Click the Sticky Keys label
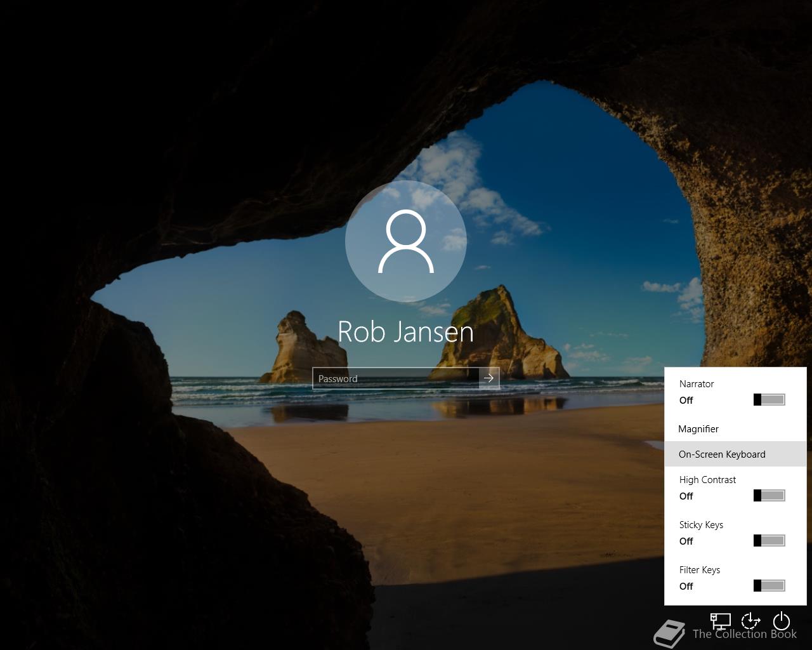This screenshot has width=812, height=650. pos(701,525)
